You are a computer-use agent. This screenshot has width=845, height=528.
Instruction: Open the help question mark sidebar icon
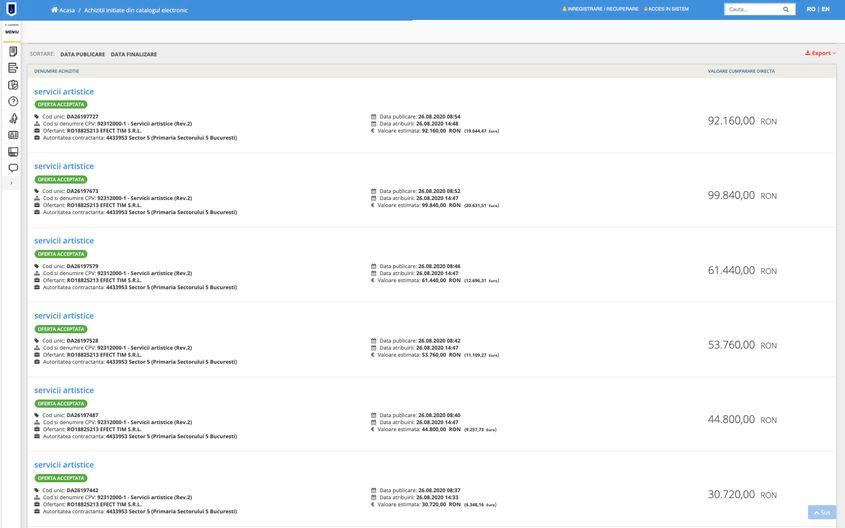tap(13, 101)
